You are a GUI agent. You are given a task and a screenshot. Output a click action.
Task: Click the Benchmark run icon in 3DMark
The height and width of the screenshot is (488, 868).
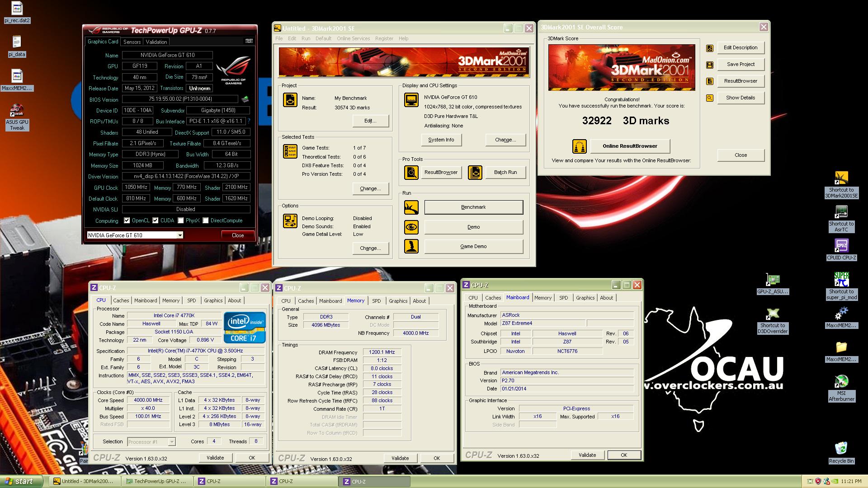(x=411, y=207)
